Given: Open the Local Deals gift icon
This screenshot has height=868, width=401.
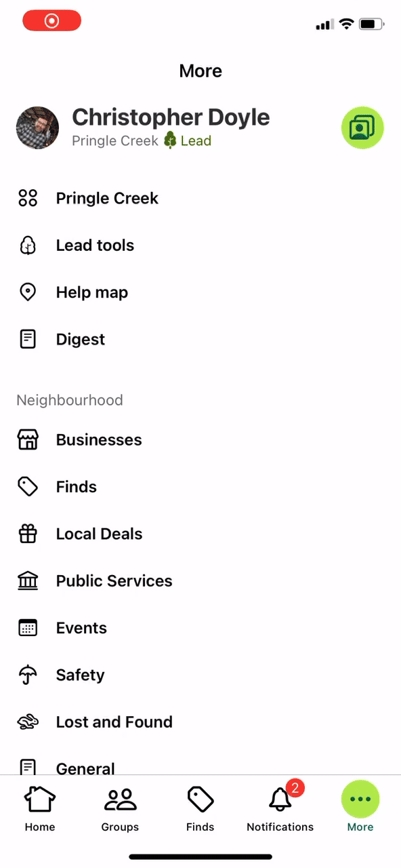Looking at the screenshot, I should [x=28, y=534].
